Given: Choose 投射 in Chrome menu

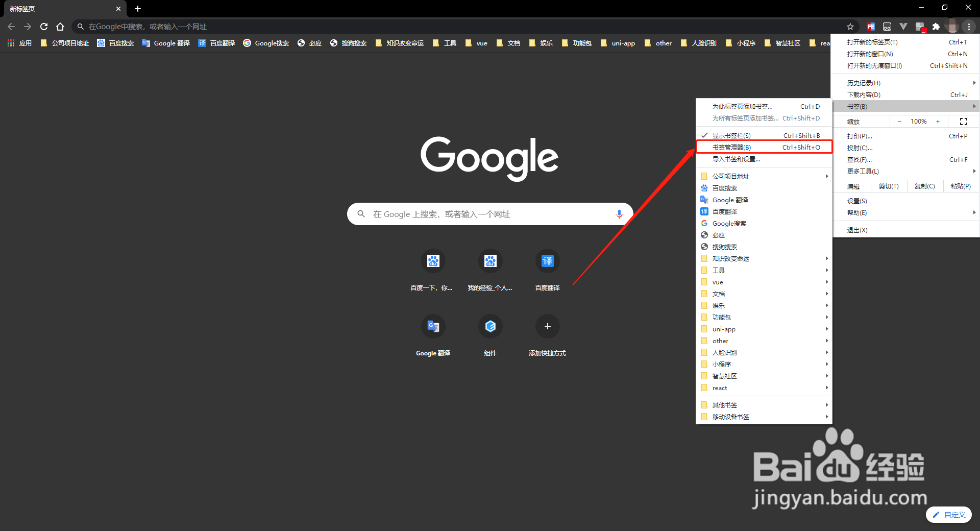Looking at the screenshot, I should click(x=906, y=148).
